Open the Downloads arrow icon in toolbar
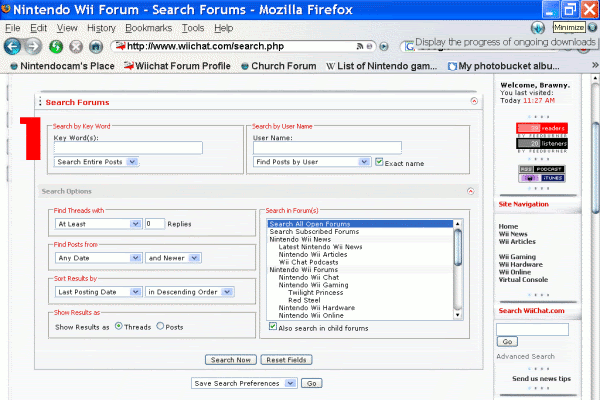 pyautogui.click(x=538, y=28)
